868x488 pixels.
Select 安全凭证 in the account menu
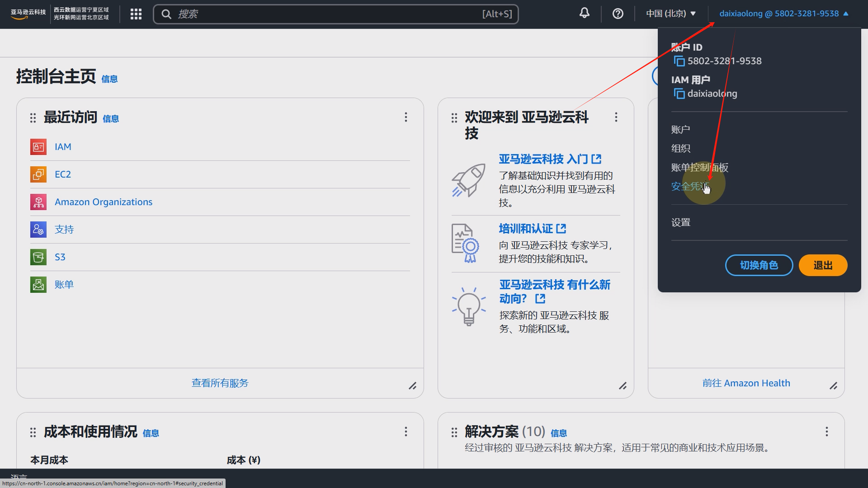coord(689,187)
